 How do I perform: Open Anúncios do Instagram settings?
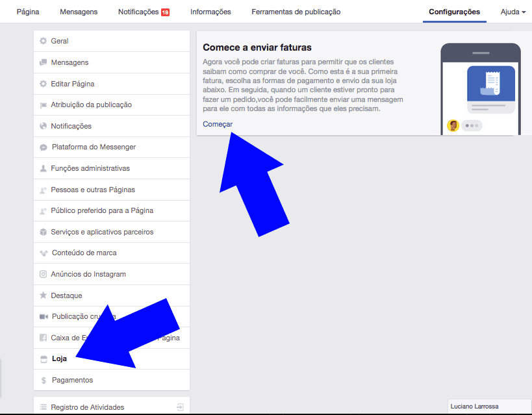pyautogui.click(x=112, y=274)
